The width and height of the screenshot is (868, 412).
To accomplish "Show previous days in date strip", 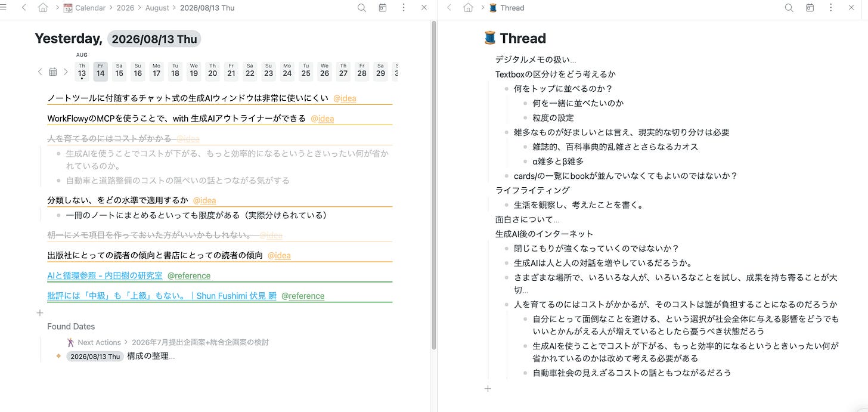I will click(40, 72).
